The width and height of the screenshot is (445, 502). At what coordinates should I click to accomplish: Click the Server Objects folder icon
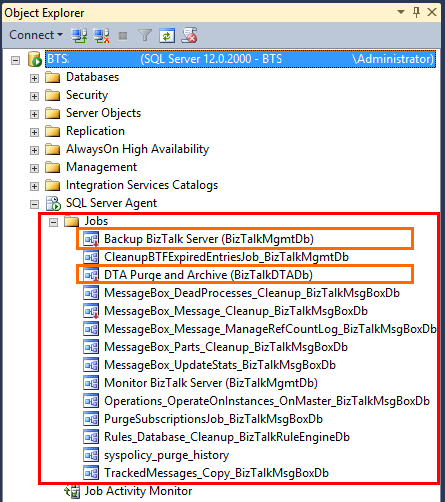click(x=52, y=113)
